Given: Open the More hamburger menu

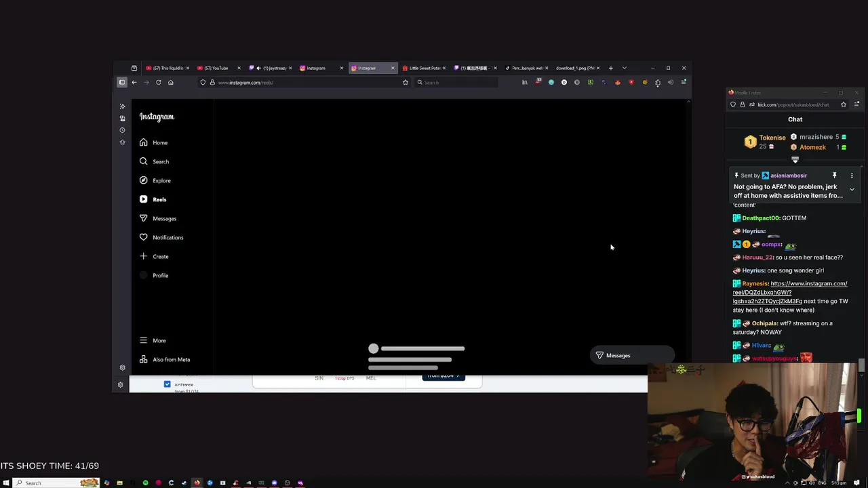Looking at the screenshot, I should click(153, 340).
